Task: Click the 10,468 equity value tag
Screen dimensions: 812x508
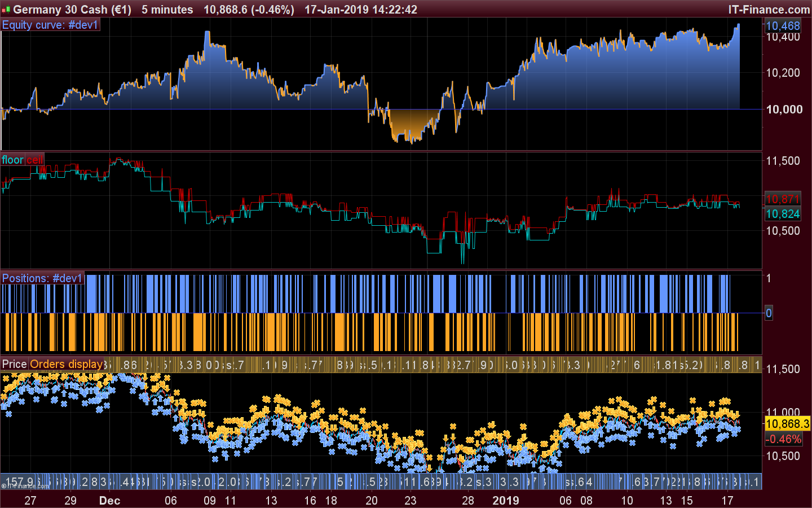Action: pyautogui.click(x=783, y=25)
